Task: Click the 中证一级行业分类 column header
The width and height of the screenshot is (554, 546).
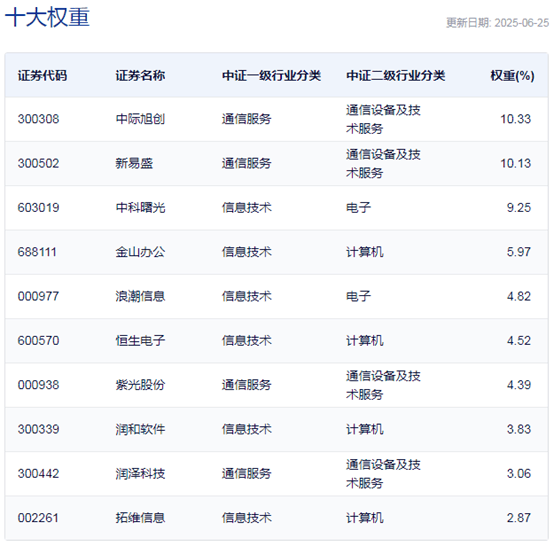Action: point(271,75)
